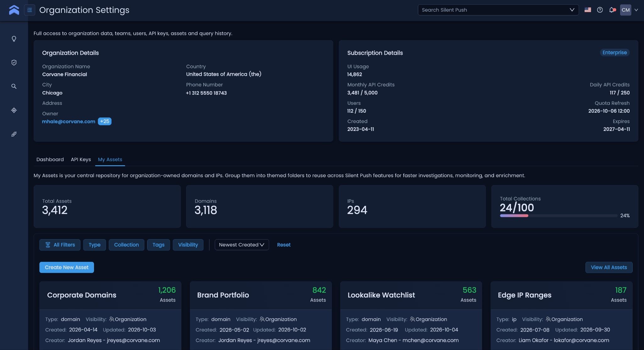Click creator Liam Okafor - lokafor@corvane.com

click(x=563, y=340)
